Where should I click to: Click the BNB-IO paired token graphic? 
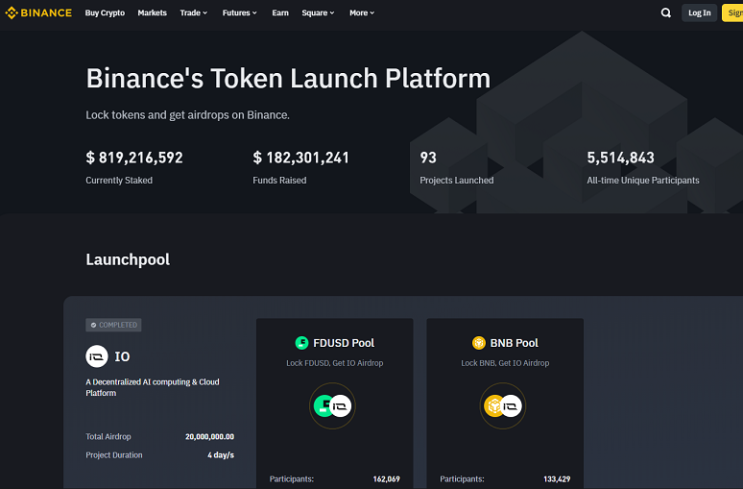[503, 406]
